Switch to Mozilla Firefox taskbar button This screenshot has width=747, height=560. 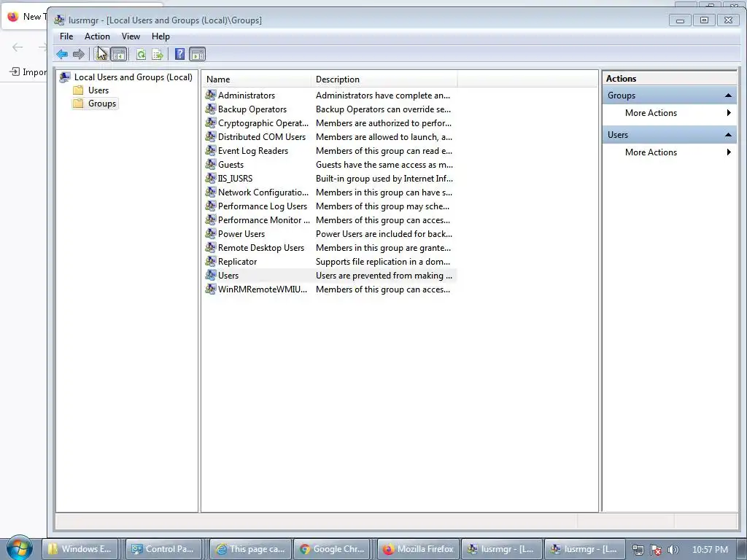[419, 548]
